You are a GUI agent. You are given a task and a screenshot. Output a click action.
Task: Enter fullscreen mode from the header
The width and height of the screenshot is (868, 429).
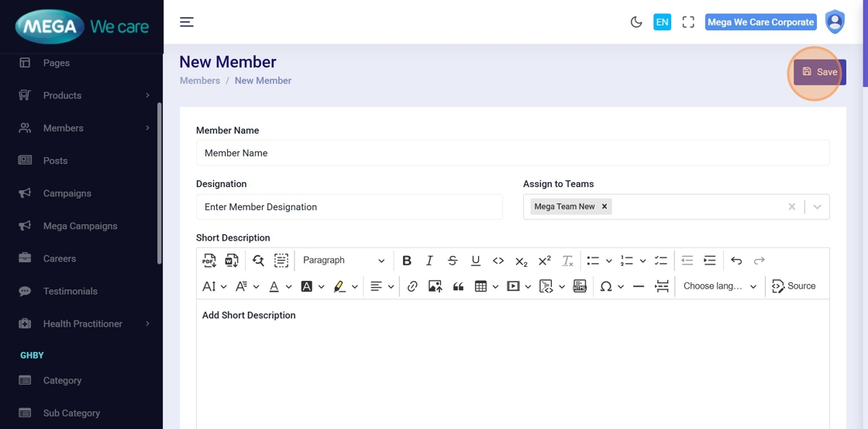(x=688, y=22)
